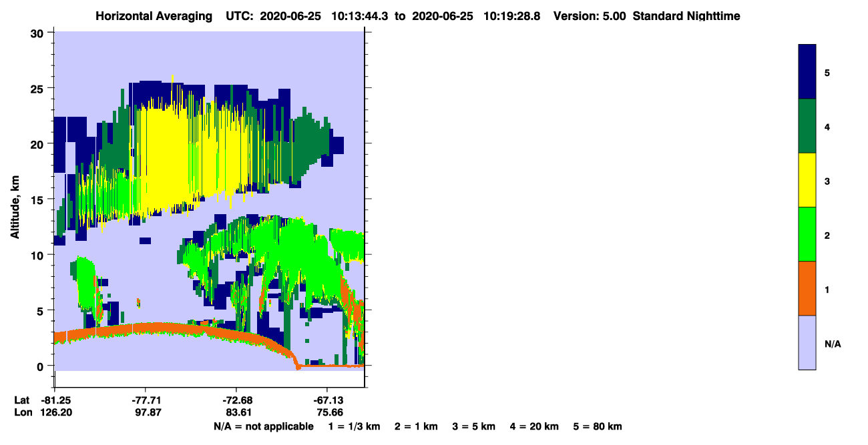Click legend text '5 = 80 km'
The height and width of the screenshot is (445, 868).
pyautogui.click(x=598, y=426)
